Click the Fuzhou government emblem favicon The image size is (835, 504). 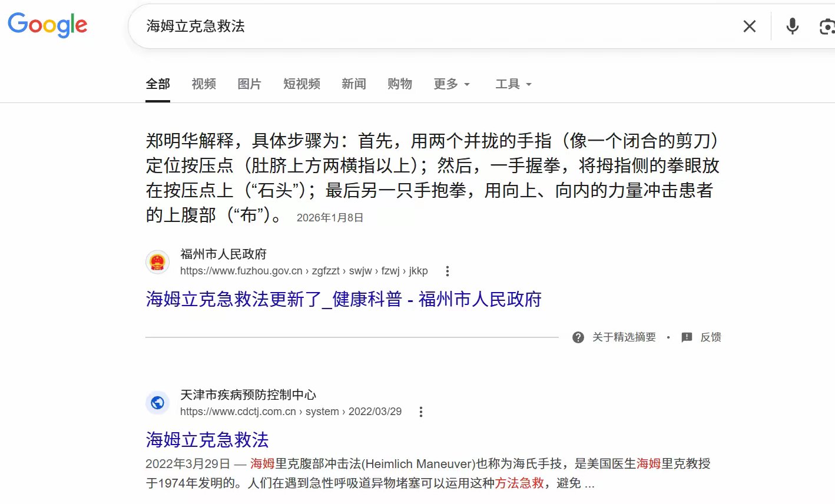pos(157,263)
